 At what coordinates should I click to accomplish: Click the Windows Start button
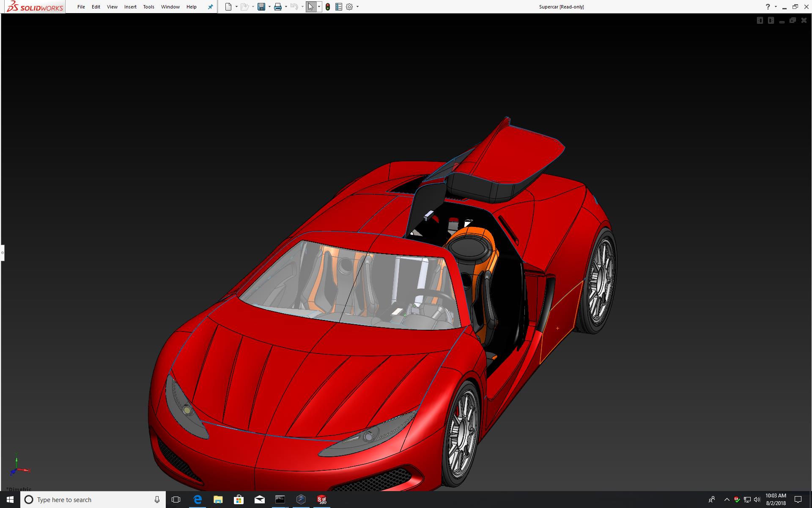pyautogui.click(x=10, y=500)
